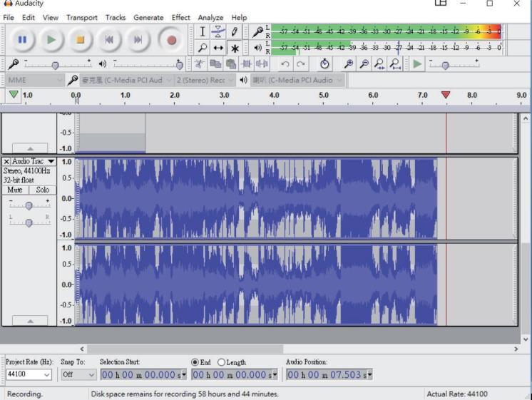532x400 pixels.
Task: Click the Trim audio icon
Action: click(246, 63)
